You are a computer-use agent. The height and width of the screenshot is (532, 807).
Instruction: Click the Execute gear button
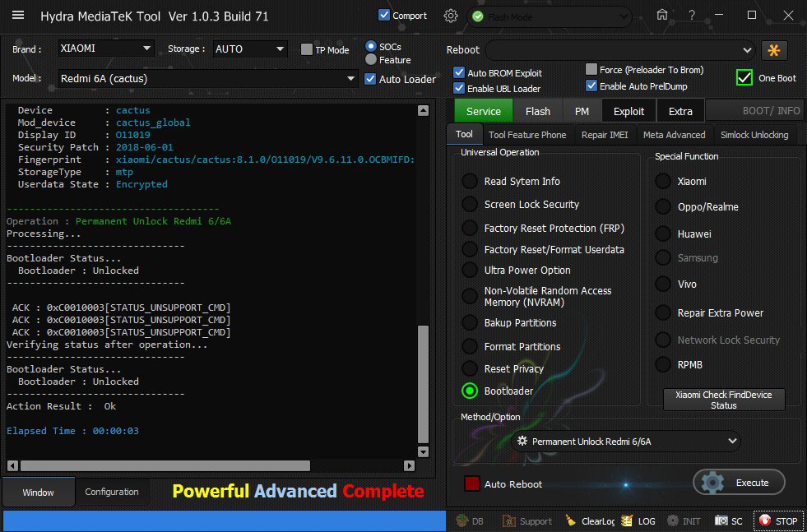(x=739, y=483)
